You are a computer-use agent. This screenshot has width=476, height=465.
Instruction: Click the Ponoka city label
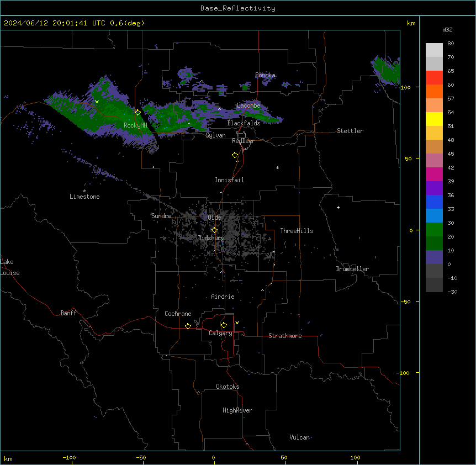265,75
